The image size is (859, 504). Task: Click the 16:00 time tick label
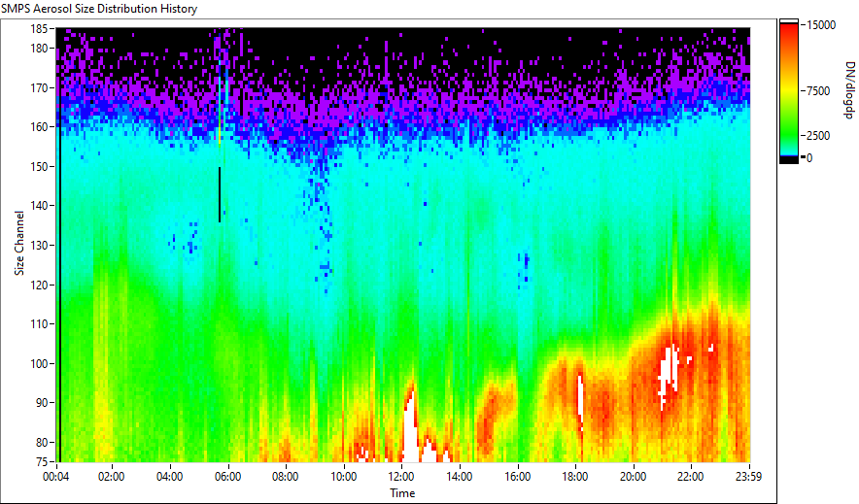(518, 477)
